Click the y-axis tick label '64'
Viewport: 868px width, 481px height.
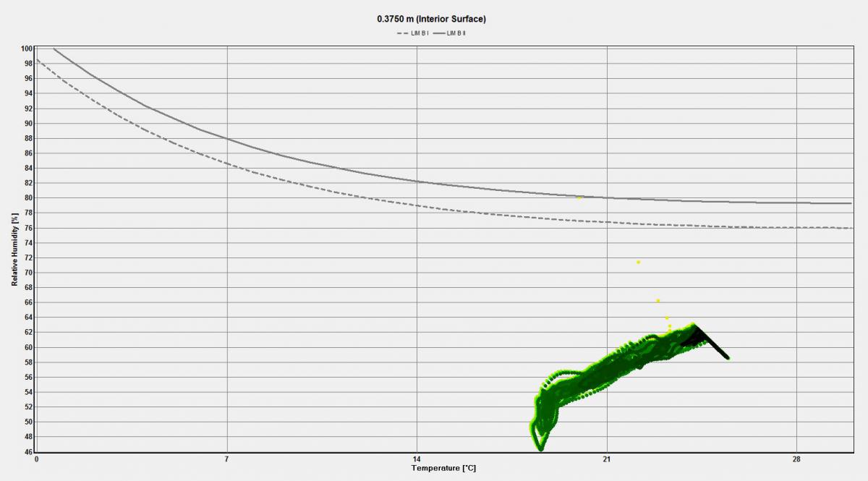pyautogui.click(x=28, y=318)
